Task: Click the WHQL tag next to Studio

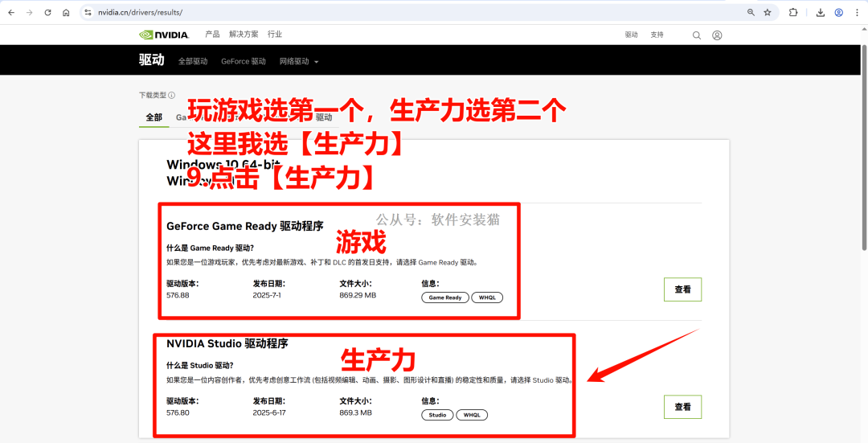Action: 472,416
